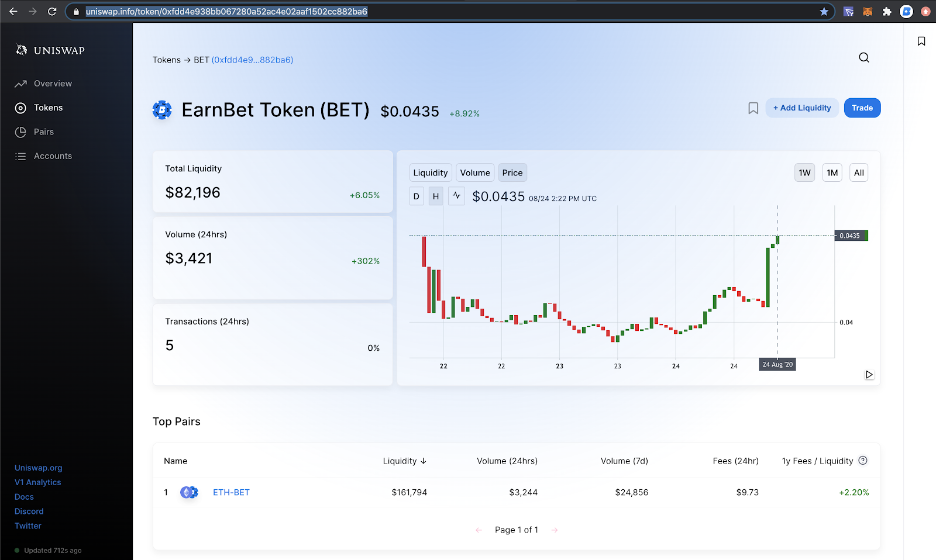Click the $82,196 Total Liquidity value
Screen dimensions: 936x560
pyautogui.click(x=193, y=192)
